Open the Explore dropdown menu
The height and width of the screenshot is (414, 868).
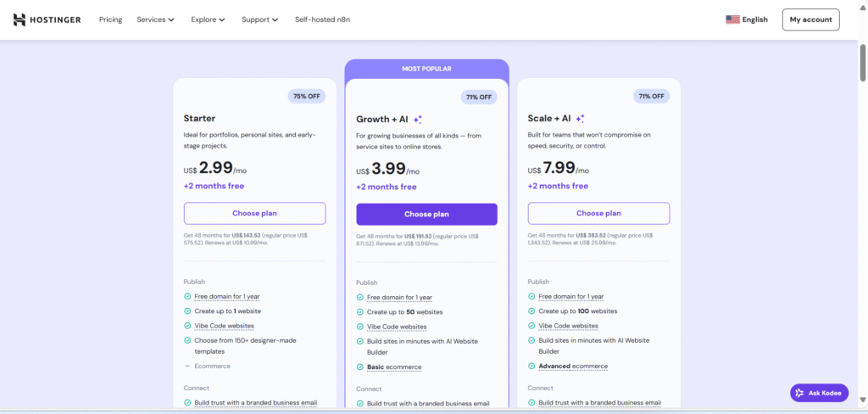tap(208, 20)
